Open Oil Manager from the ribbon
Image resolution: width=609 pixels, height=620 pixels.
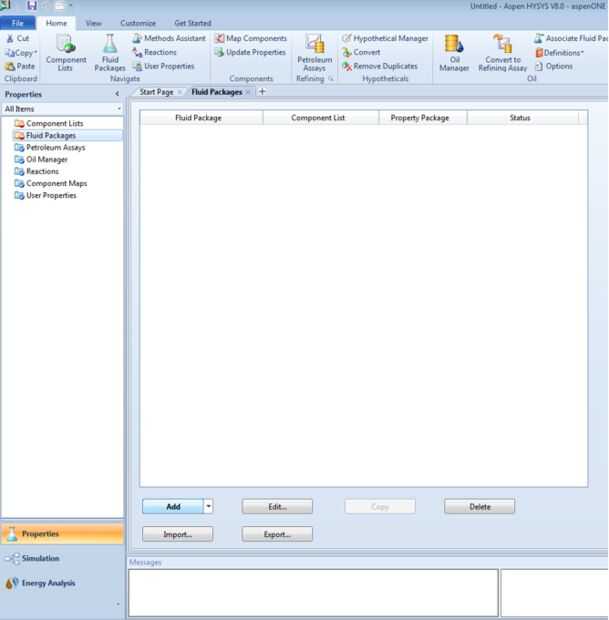coord(454,53)
